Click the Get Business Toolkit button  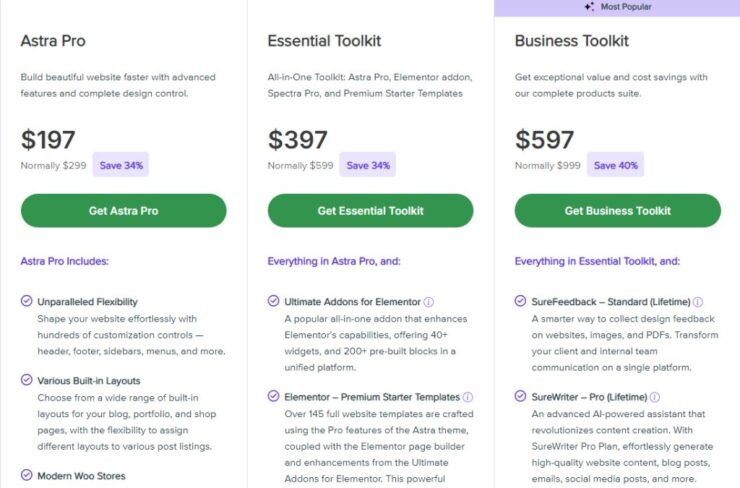click(x=618, y=210)
